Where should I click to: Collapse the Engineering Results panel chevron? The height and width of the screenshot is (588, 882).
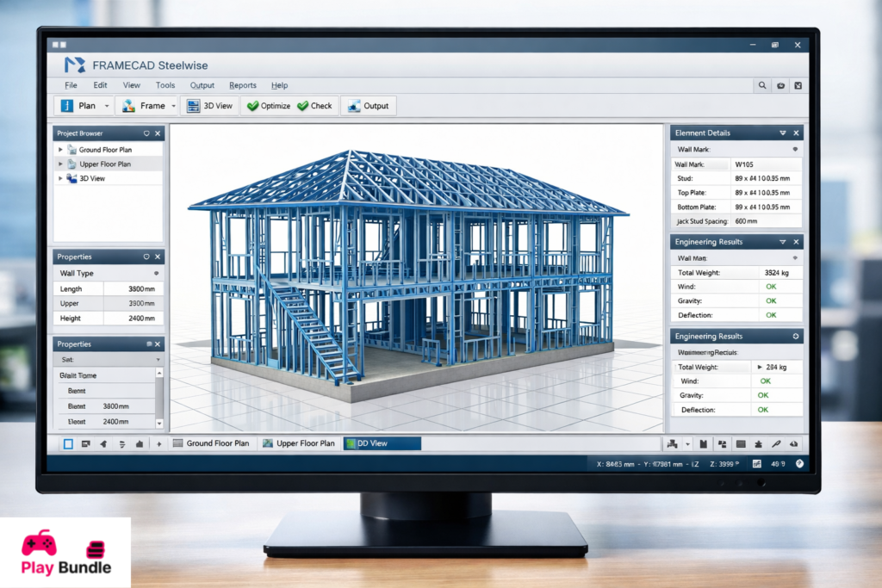tap(782, 241)
